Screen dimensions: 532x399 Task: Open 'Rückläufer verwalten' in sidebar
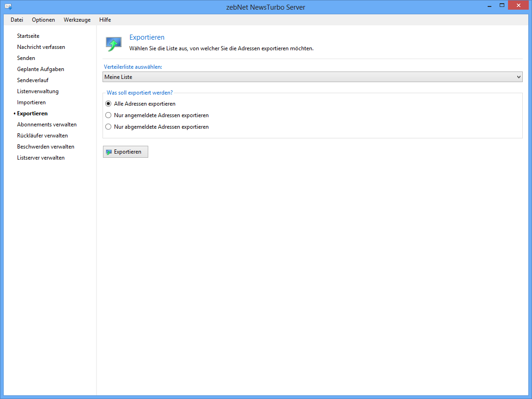(42, 136)
